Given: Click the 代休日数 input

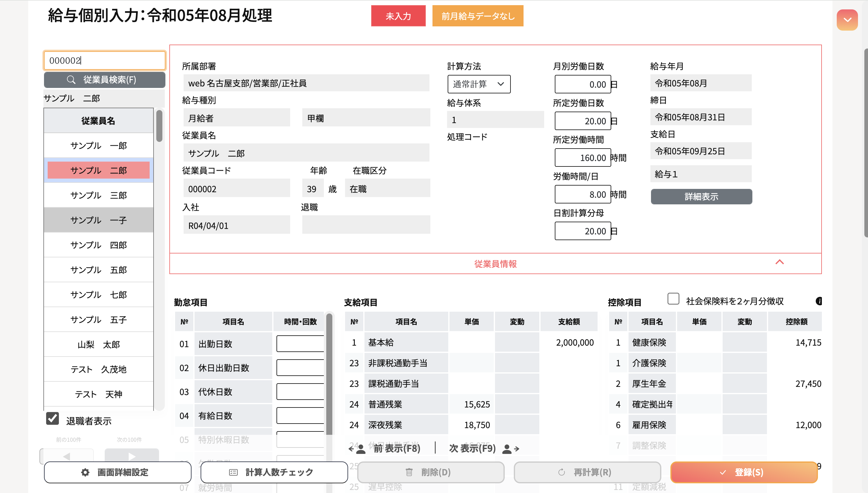Looking at the screenshot, I should pos(300,392).
